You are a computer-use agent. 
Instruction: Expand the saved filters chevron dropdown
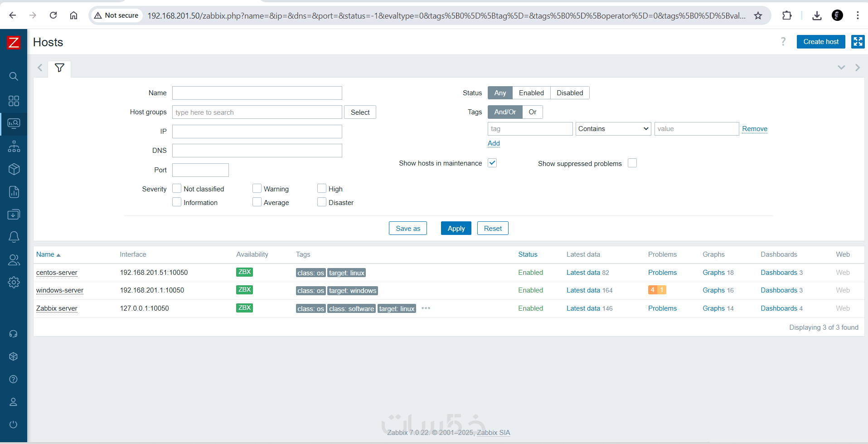841,68
